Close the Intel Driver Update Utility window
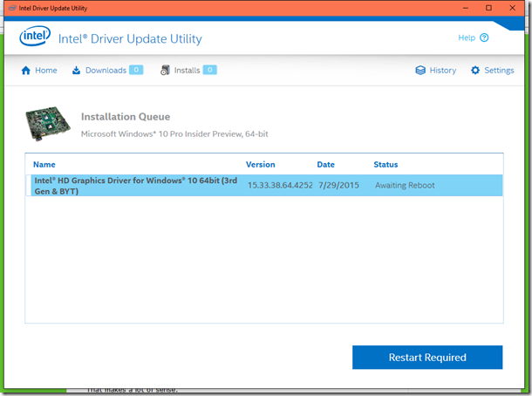Image resolution: width=532 pixels, height=396 pixels. (512, 8)
